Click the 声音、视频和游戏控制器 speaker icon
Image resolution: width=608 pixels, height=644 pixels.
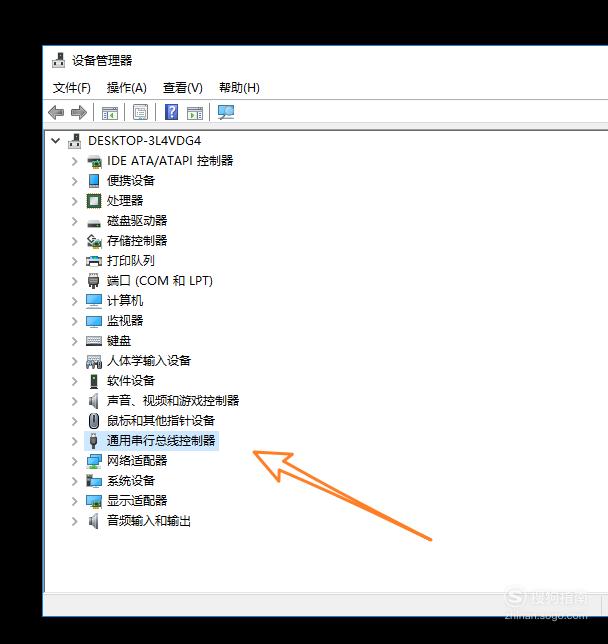click(94, 401)
